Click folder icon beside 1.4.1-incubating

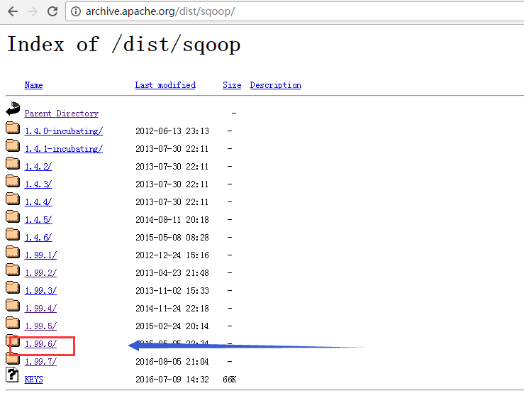(x=13, y=145)
